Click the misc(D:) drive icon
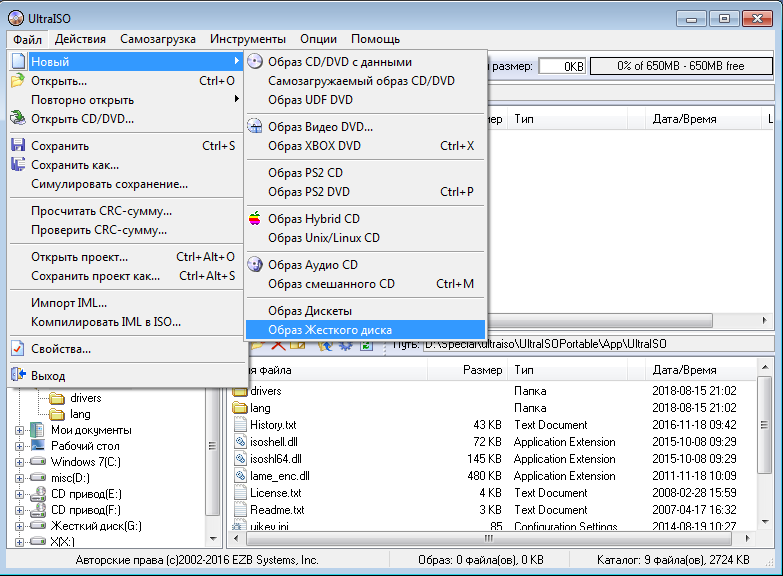The height and width of the screenshot is (576, 783). tap(38, 477)
